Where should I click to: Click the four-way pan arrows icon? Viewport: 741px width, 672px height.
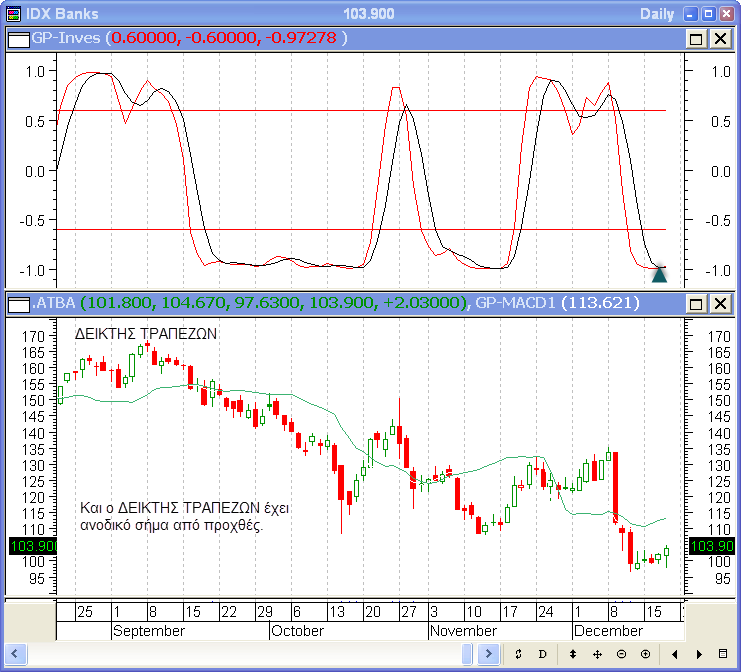click(597, 654)
